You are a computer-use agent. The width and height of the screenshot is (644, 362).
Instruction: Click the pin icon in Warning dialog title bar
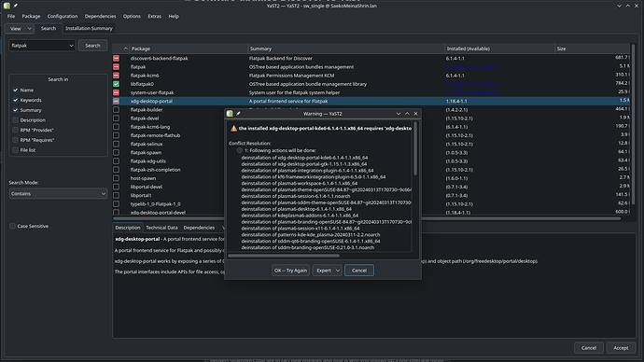tap(238, 114)
